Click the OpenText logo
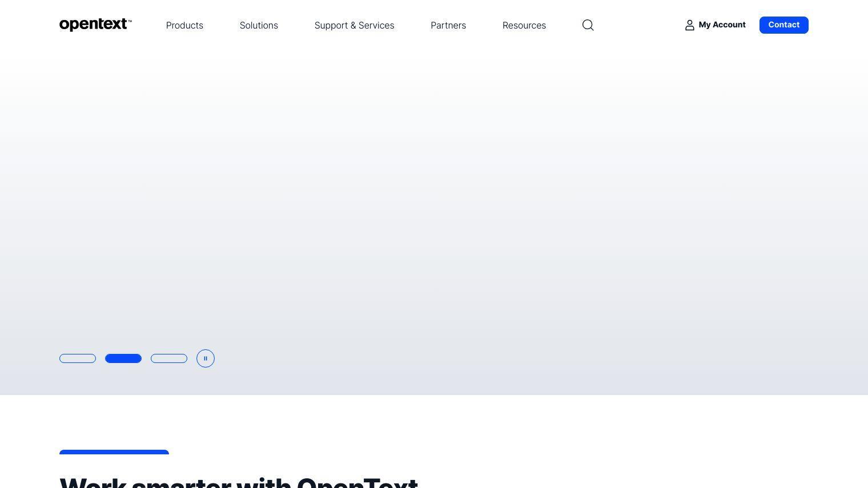The image size is (868, 488). 95,25
